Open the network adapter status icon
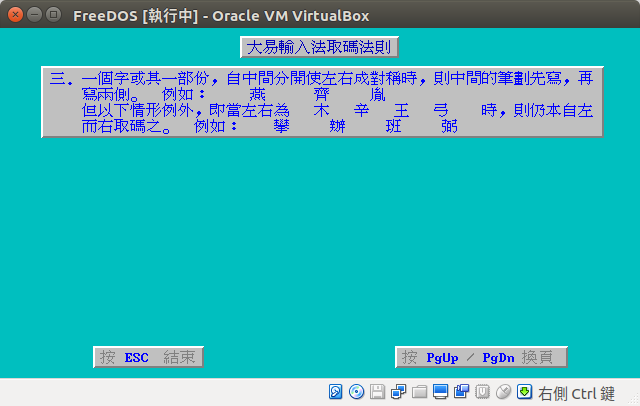The image size is (640, 406). point(399,391)
